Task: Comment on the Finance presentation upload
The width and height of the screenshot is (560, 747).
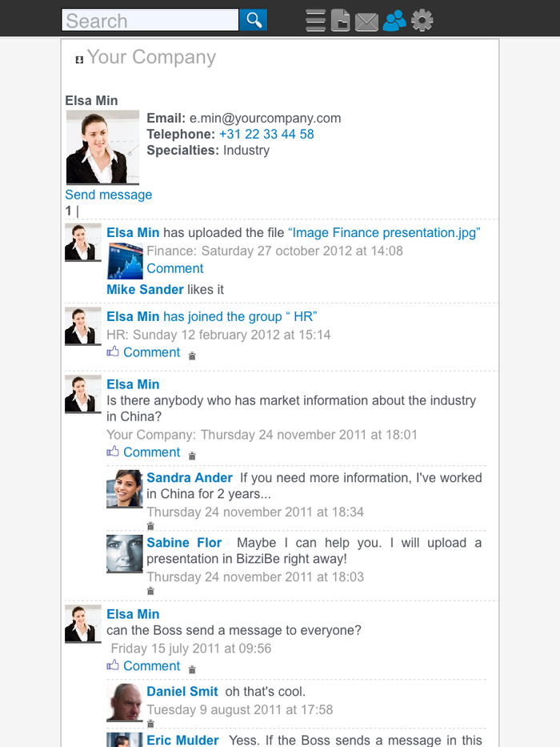Action: (175, 268)
